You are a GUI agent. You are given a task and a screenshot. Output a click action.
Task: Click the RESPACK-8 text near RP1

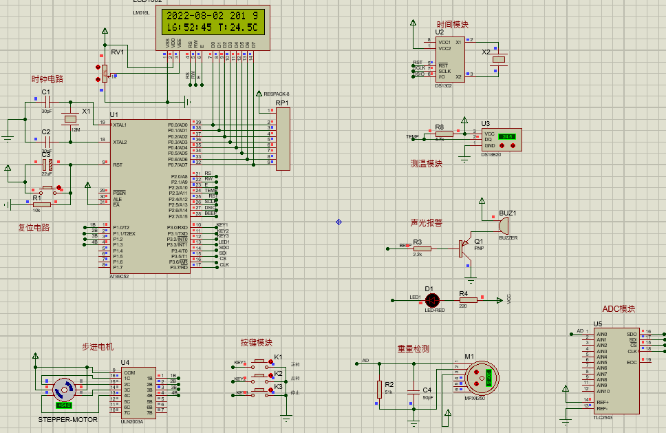point(276,94)
